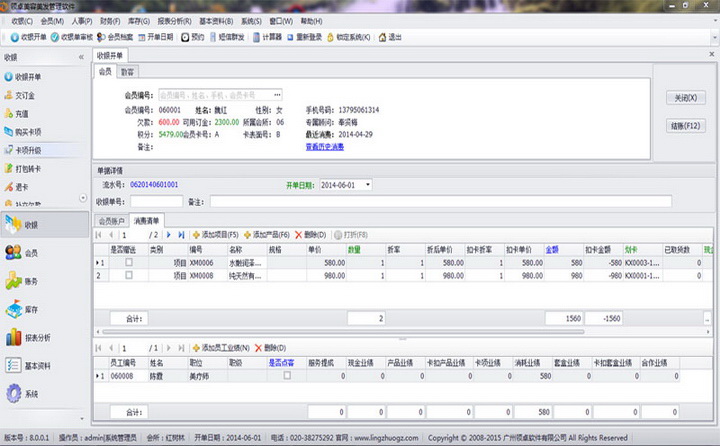This screenshot has height=446, width=720.
Task: Click the 收银单号 input field
Action: pos(156,202)
